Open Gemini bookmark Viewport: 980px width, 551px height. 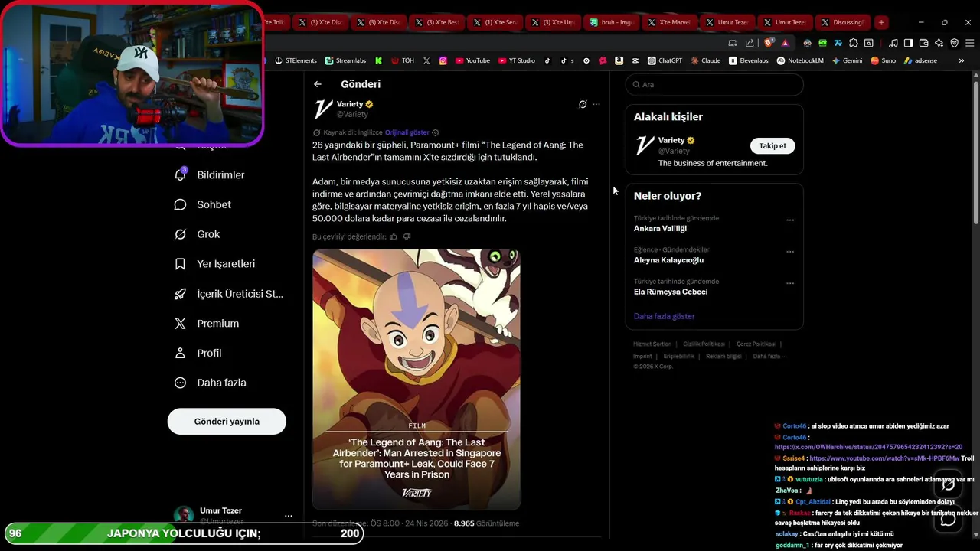tap(847, 60)
